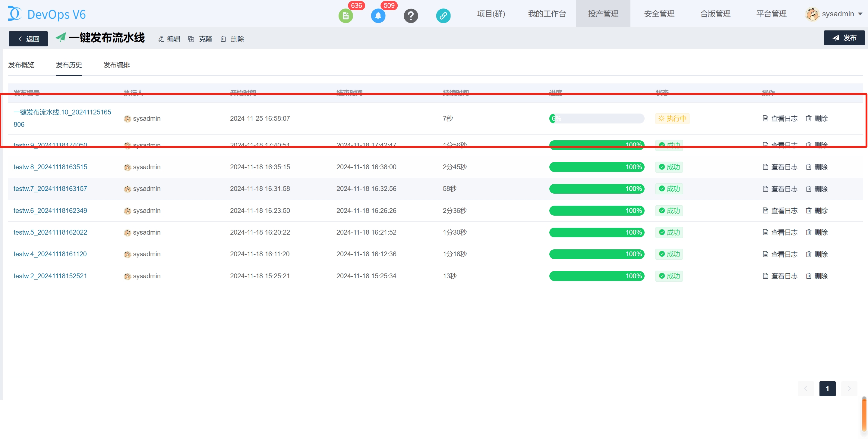The height and width of the screenshot is (440, 868).
Task: Switch to the 发布编排 tab
Action: click(116, 65)
